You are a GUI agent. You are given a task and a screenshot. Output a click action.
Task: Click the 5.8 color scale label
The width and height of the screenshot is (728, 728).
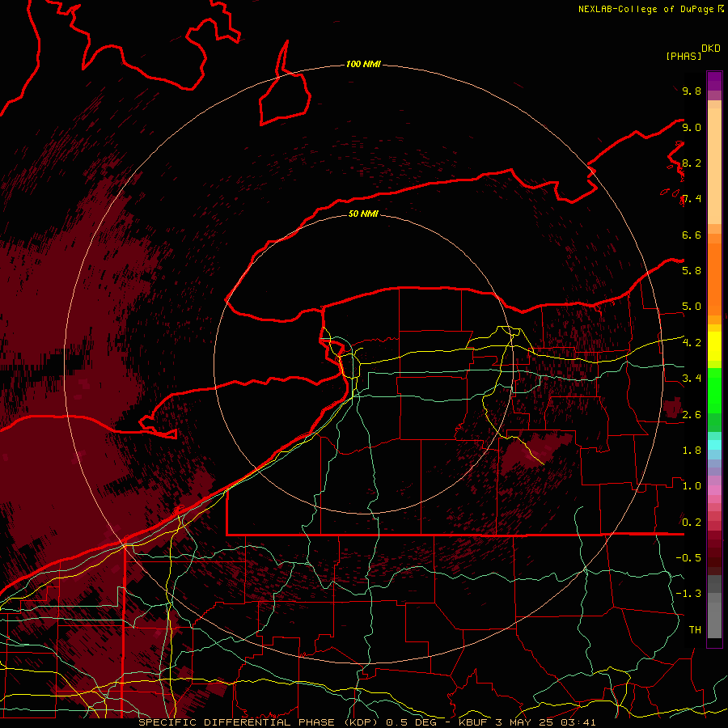pos(692,270)
